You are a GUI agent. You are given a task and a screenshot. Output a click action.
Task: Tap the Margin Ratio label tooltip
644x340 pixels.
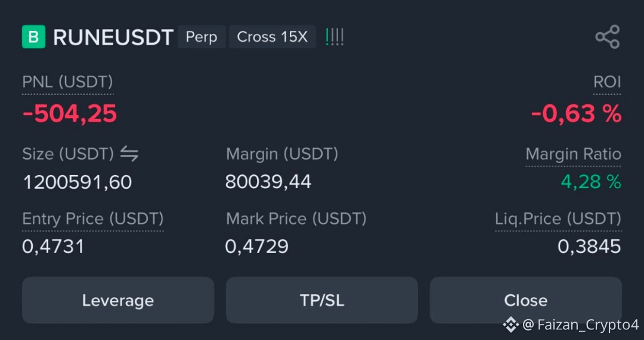point(574,154)
